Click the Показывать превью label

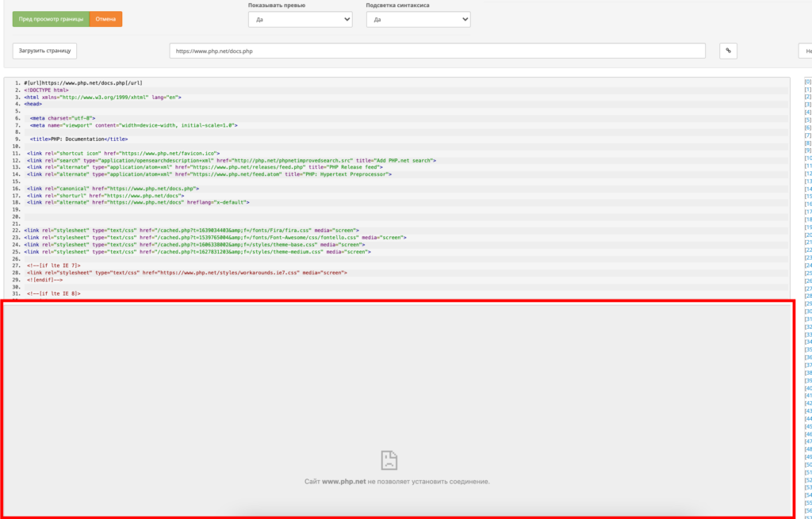[x=277, y=6]
